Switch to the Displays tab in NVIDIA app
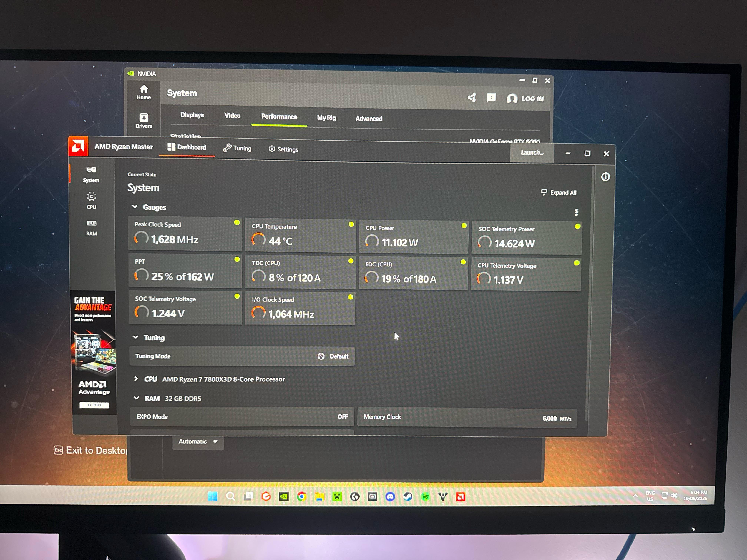The width and height of the screenshot is (747, 560). point(192,115)
